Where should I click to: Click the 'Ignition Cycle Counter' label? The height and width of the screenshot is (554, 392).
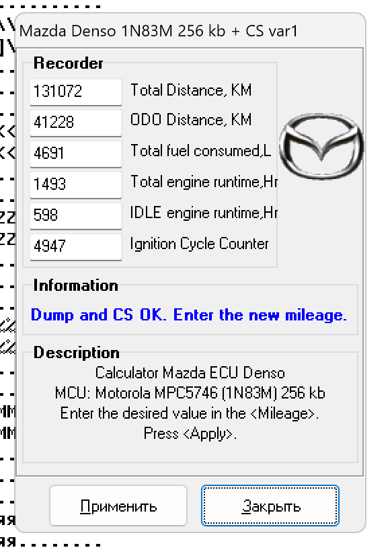(199, 244)
